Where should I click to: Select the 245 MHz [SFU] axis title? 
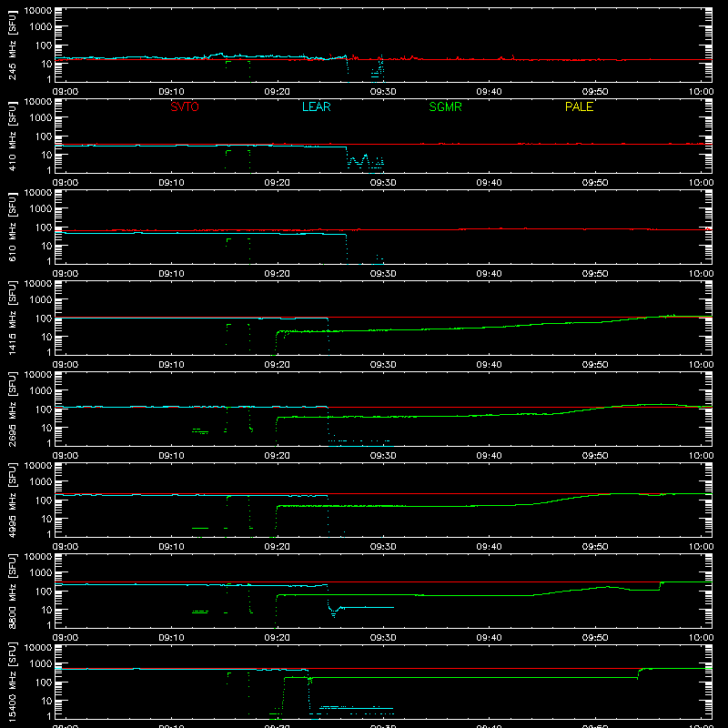(12, 45)
